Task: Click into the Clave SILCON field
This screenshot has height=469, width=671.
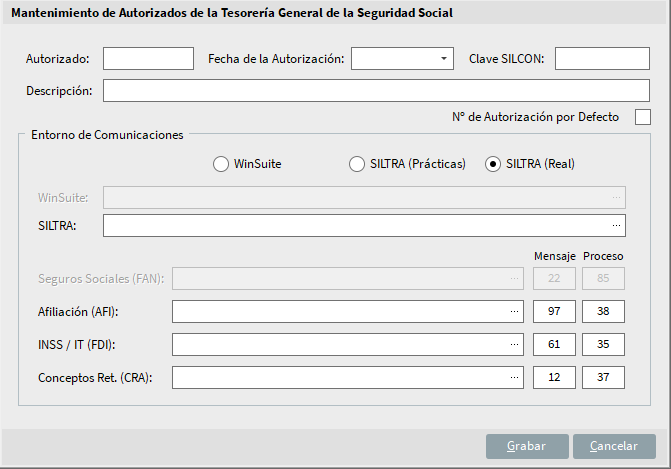Action: click(602, 59)
